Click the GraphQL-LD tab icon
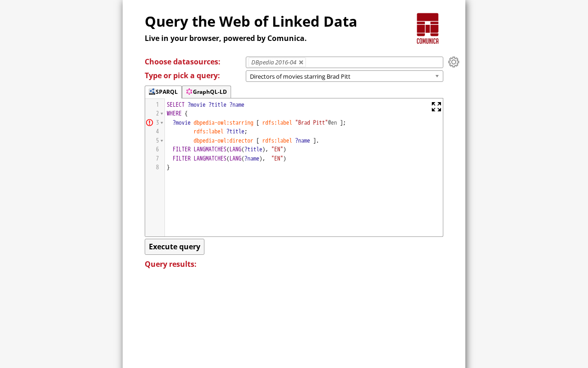 point(189,92)
